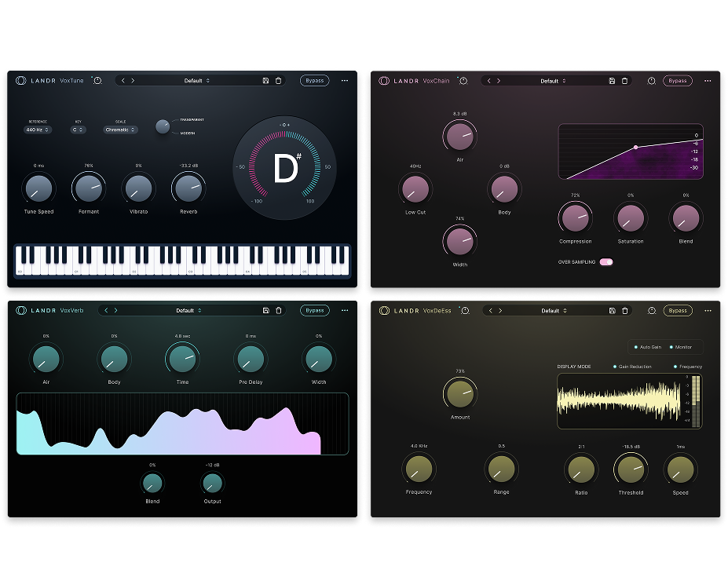Click the Formant knob in VoxTune
Screen dimensions: 728x588
tap(89, 188)
